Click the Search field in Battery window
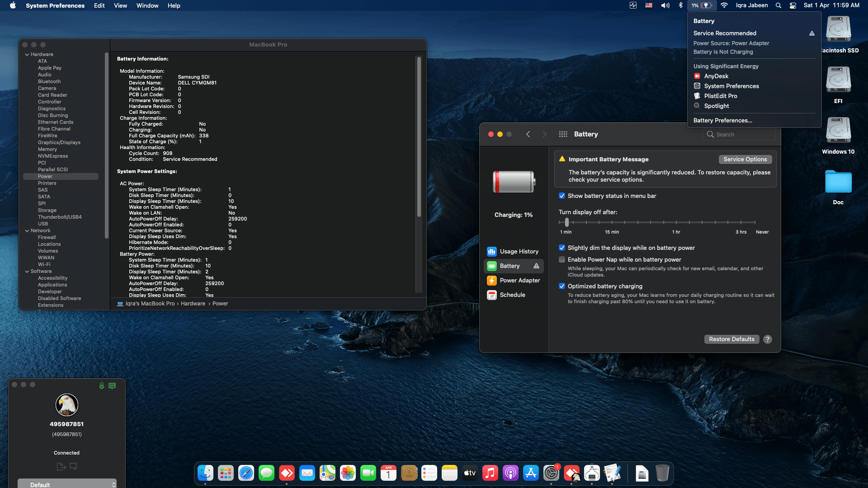The image size is (868, 488). tap(739, 134)
